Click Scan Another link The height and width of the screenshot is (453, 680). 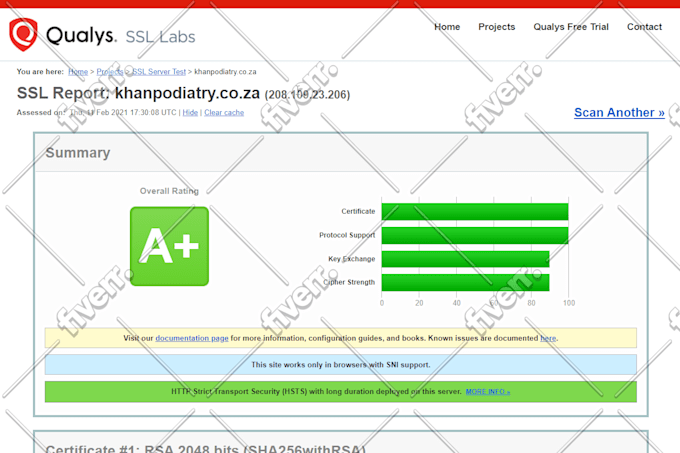coord(619,112)
